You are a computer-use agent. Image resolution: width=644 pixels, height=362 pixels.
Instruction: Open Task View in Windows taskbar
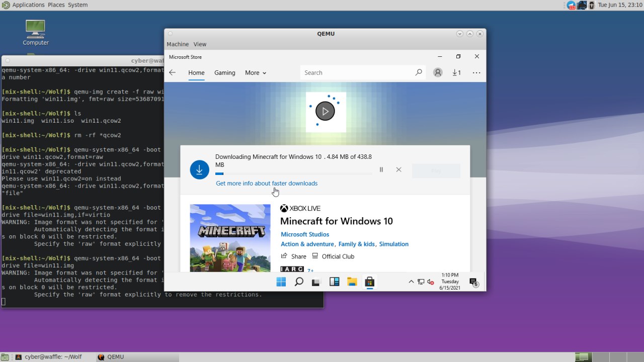click(x=316, y=282)
